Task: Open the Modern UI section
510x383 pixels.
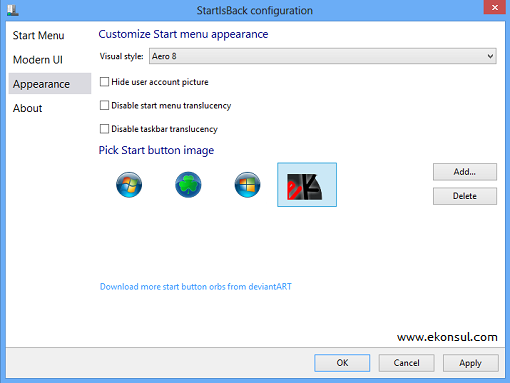Action: 38,60
